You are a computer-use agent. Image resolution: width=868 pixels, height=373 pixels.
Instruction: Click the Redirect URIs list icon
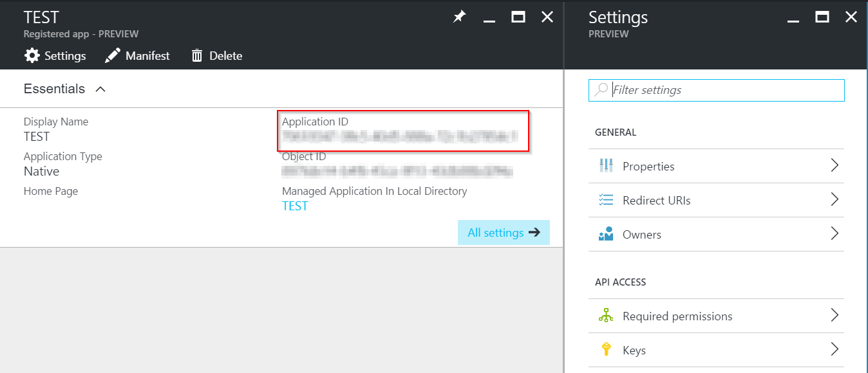(x=605, y=199)
